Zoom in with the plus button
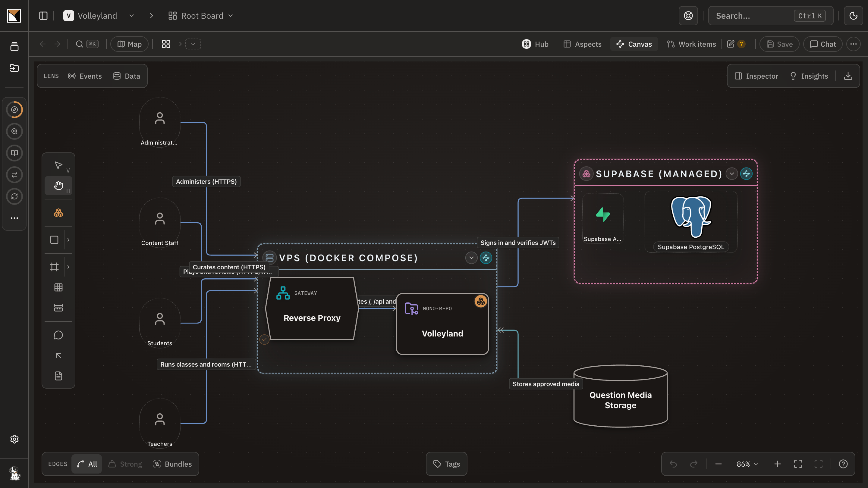Screen dimensions: 868x488 [x=777, y=464]
